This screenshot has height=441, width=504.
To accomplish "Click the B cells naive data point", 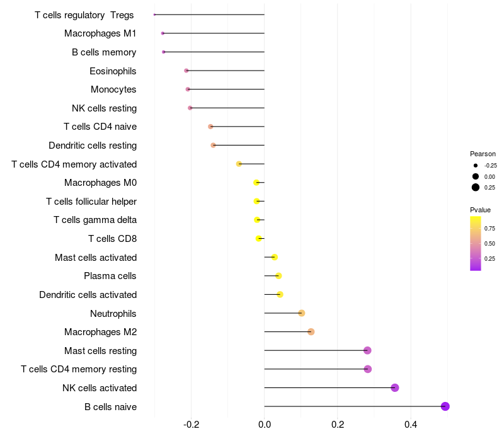I will [445, 406].
